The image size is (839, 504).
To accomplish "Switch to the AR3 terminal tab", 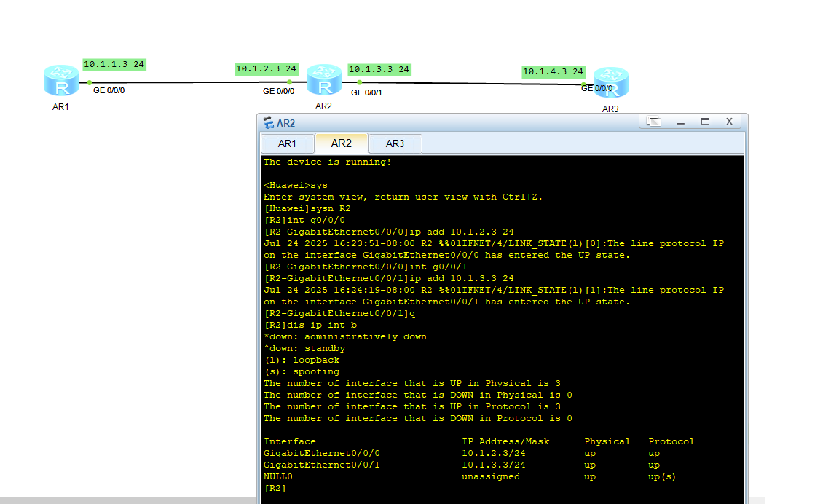I will click(x=395, y=144).
